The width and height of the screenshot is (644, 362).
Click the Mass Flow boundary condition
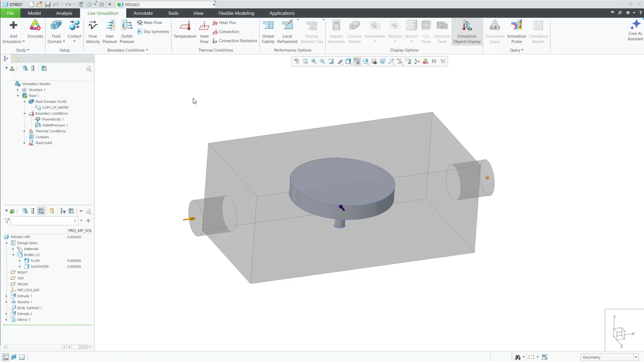click(149, 22)
